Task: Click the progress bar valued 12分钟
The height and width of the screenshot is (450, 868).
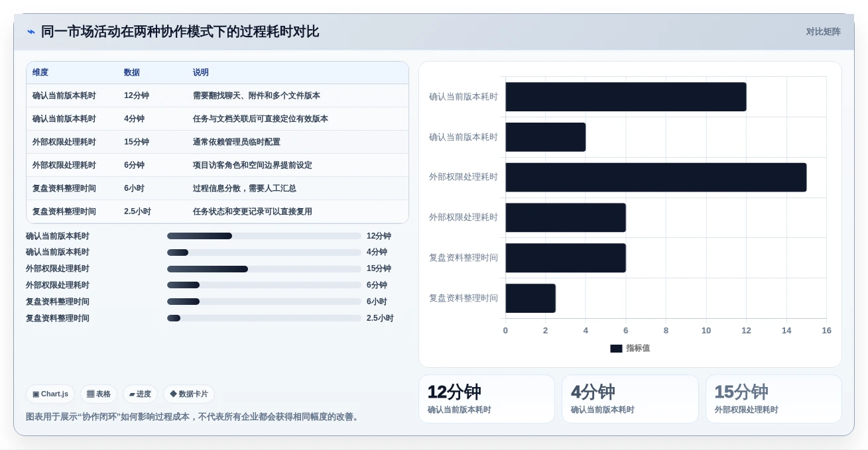Action: tap(264, 236)
